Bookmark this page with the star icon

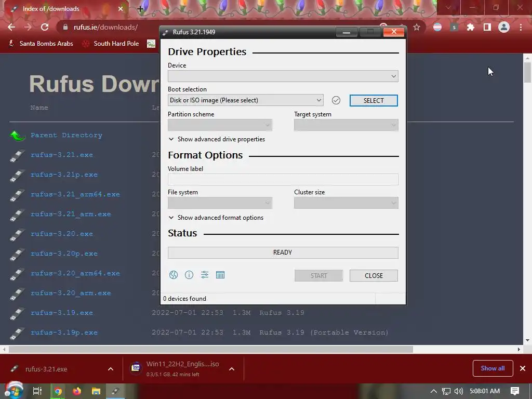[x=417, y=27]
